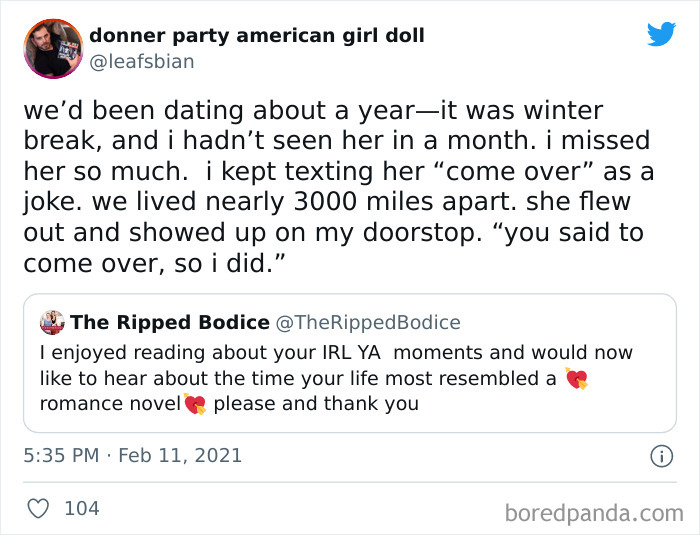The width and height of the screenshot is (700, 535).
Task: Click the leafsbian profile avatar
Action: 52,48
